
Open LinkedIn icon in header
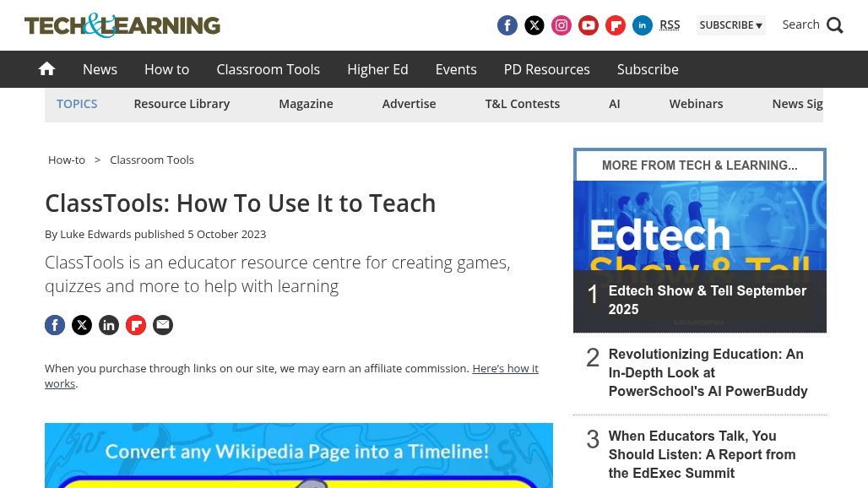tap(643, 25)
